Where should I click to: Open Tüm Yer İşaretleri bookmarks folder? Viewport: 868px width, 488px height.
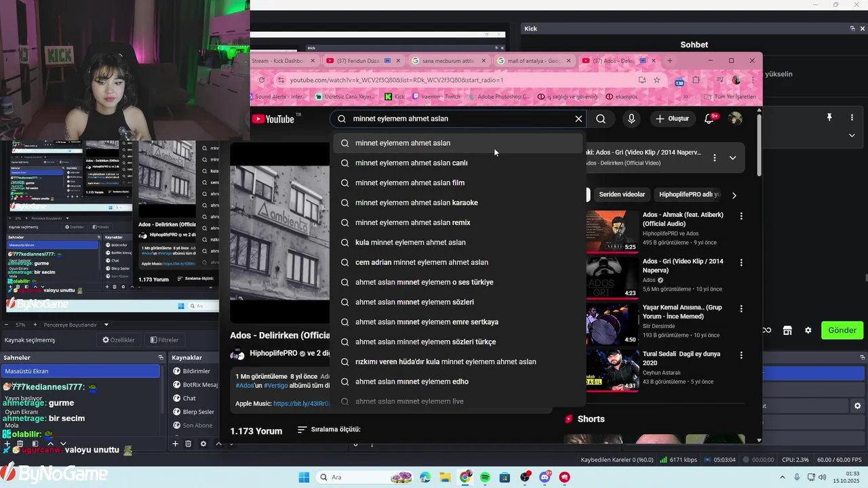[x=730, y=97]
